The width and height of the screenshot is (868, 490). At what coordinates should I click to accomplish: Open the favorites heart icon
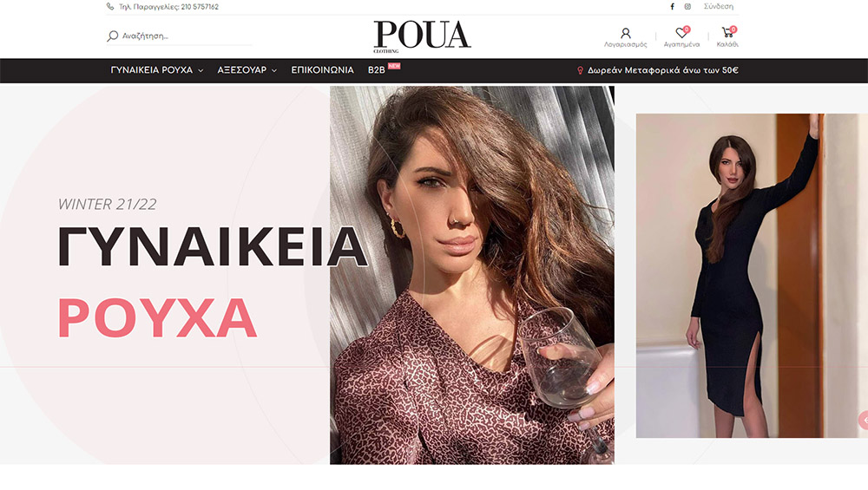coord(681,33)
